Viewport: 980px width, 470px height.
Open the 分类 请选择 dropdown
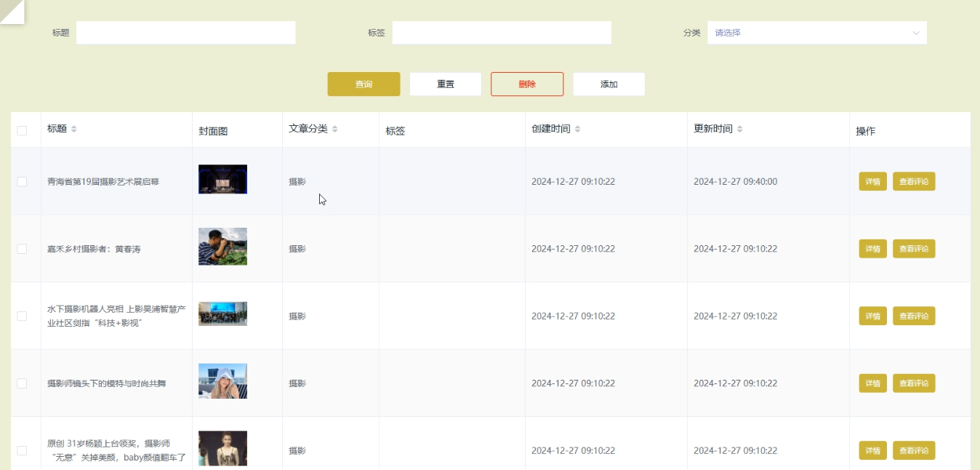pos(817,33)
